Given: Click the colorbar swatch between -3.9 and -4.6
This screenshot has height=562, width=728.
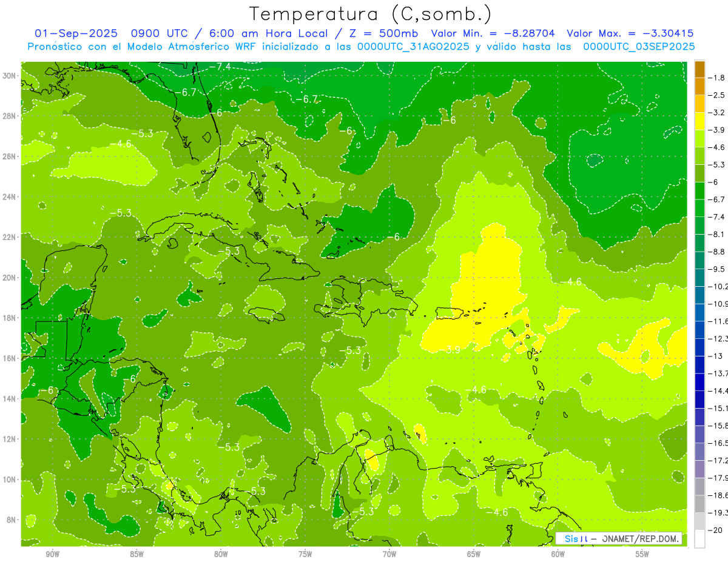Looking at the screenshot, I should [x=699, y=138].
